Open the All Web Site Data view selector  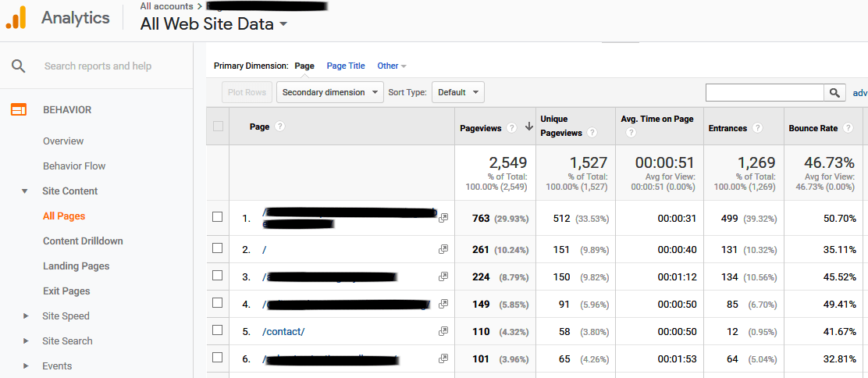click(214, 24)
